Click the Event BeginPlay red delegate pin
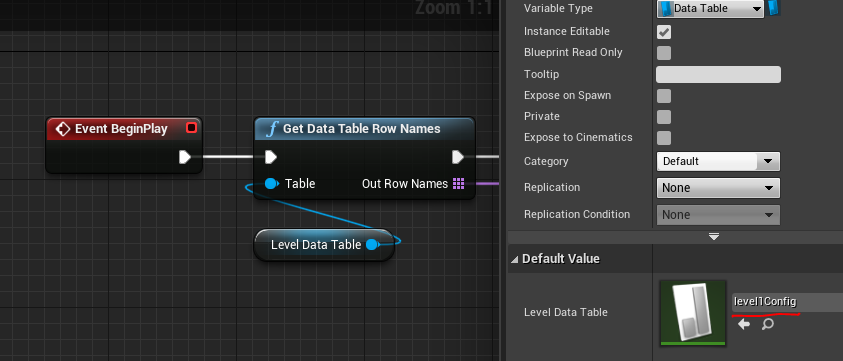Image resolution: width=843 pixels, height=361 pixels. tap(191, 128)
